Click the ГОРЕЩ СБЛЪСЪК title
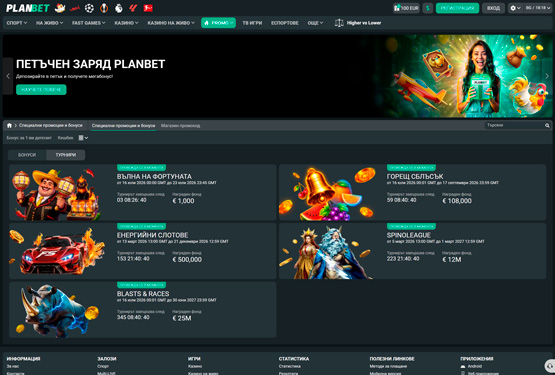 pyautogui.click(x=415, y=176)
